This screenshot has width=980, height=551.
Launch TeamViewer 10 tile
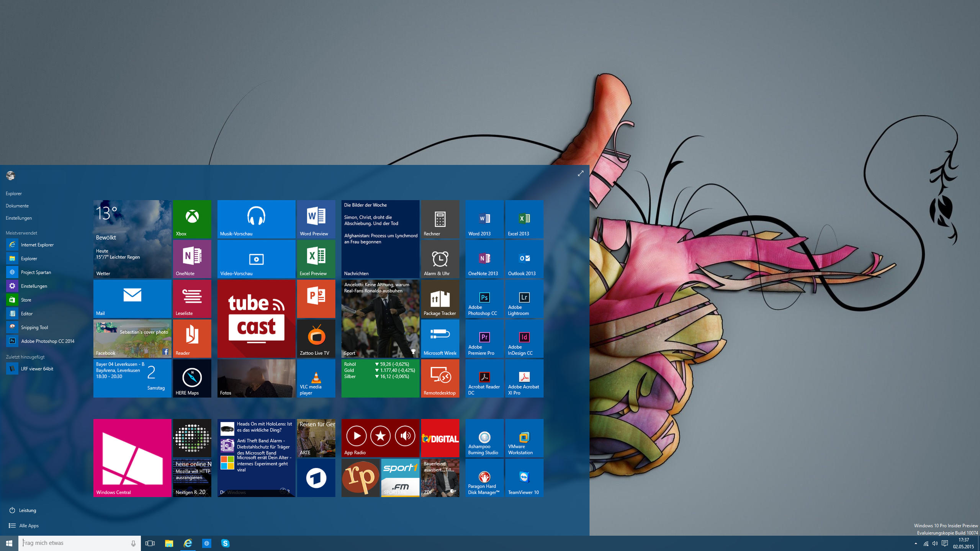[524, 477]
